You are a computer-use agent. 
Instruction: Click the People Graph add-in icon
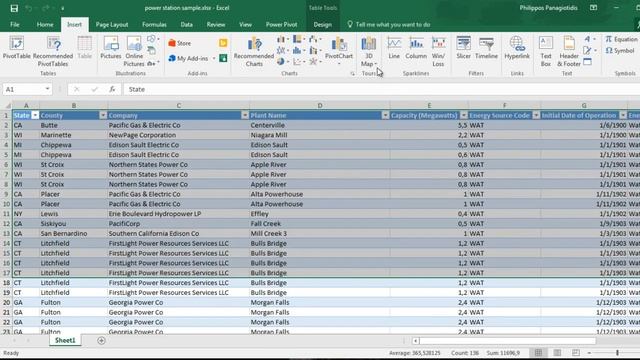pyautogui.click(x=223, y=58)
